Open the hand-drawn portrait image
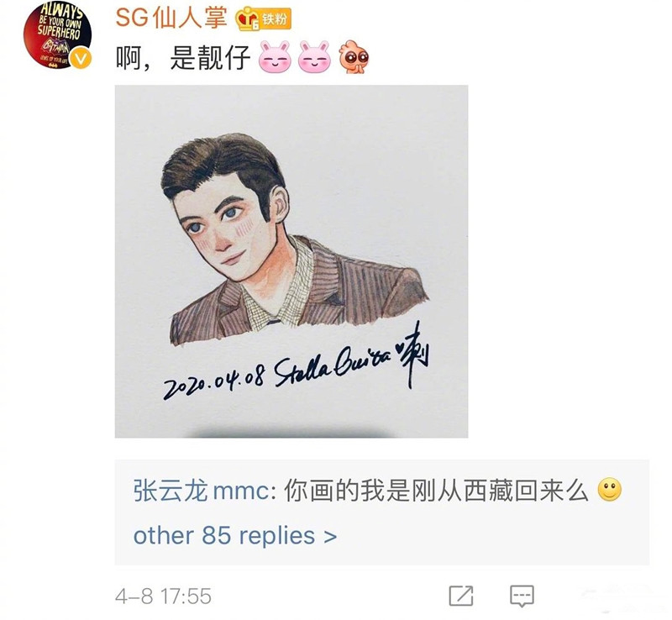This screenshot has width=672, height=620. tap(291, 261)
